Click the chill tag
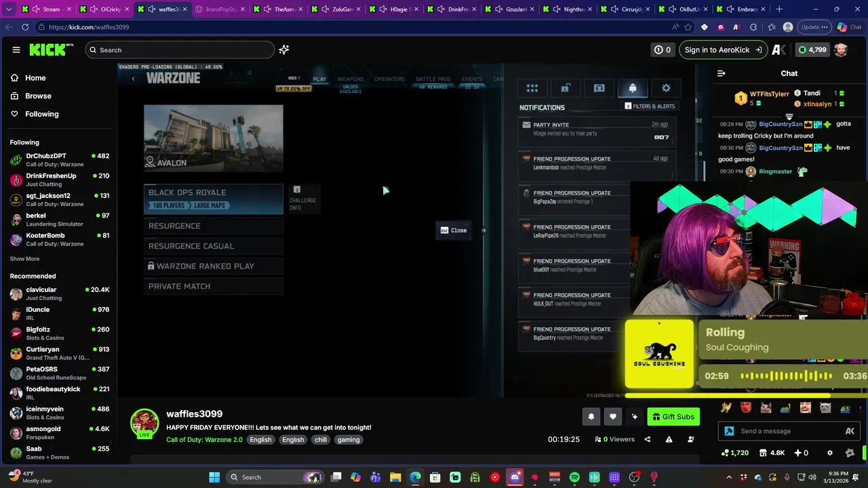The width and height of the screenshot is (868, 488). click(321, 440)
